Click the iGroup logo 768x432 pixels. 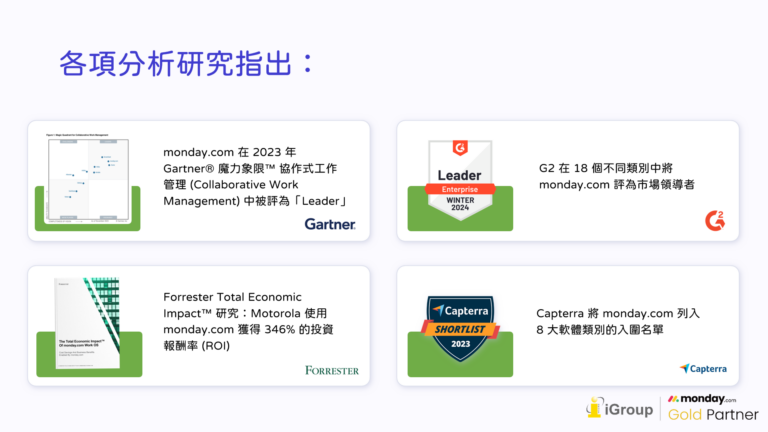[620, 408]
